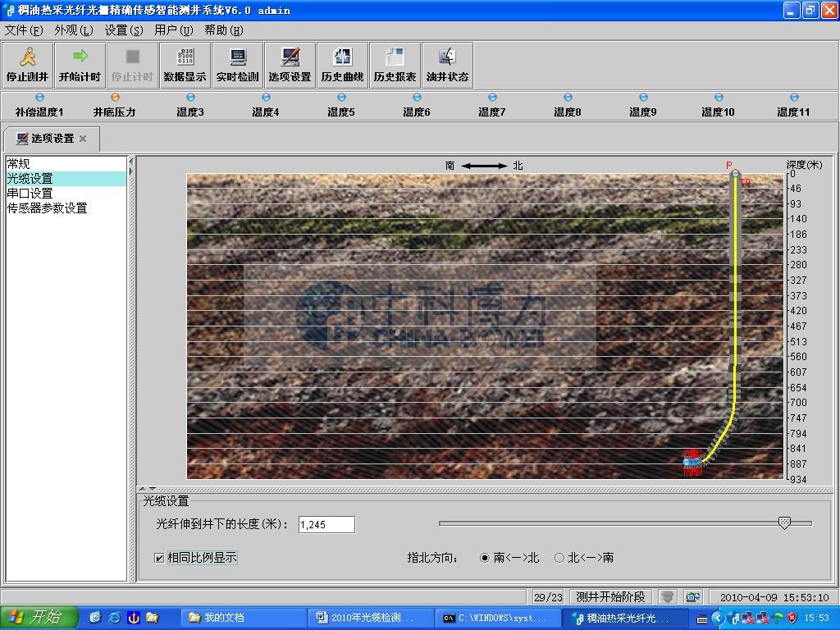The height and width of the screenshot is (630, 840).
Task: Click the system tray keyboard icon
Action: [x=702, y=619]
